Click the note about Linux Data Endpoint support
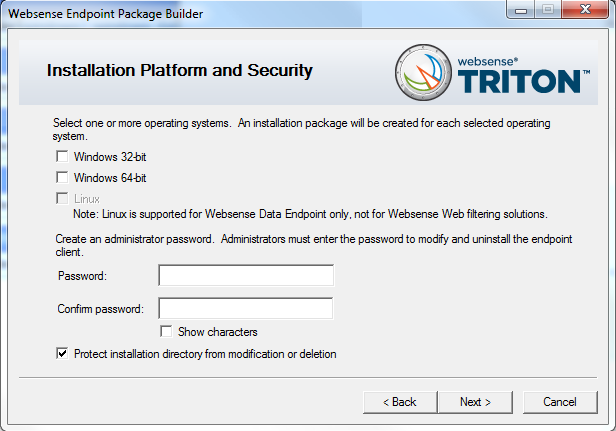Screen dimensions: 616x431 pyautogui.click(x=310, y=214)
